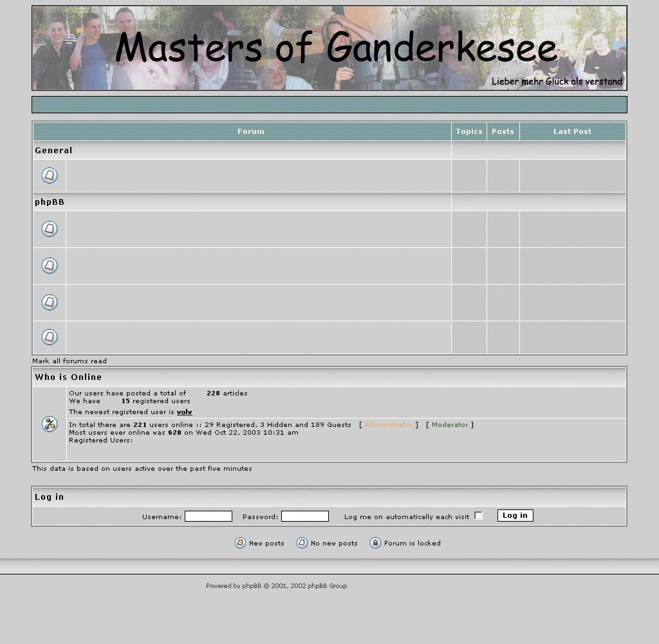Image resolution: width=659 pixels, height=644 pixels.
Task: Click the second forum icon under phpBB
Action: coord(50,265)
